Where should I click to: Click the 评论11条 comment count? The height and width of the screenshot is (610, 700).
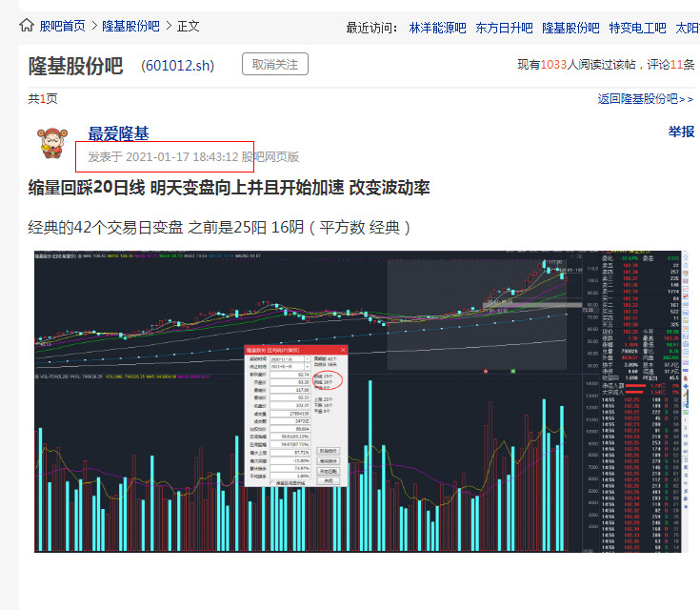(x=671, y=65)
